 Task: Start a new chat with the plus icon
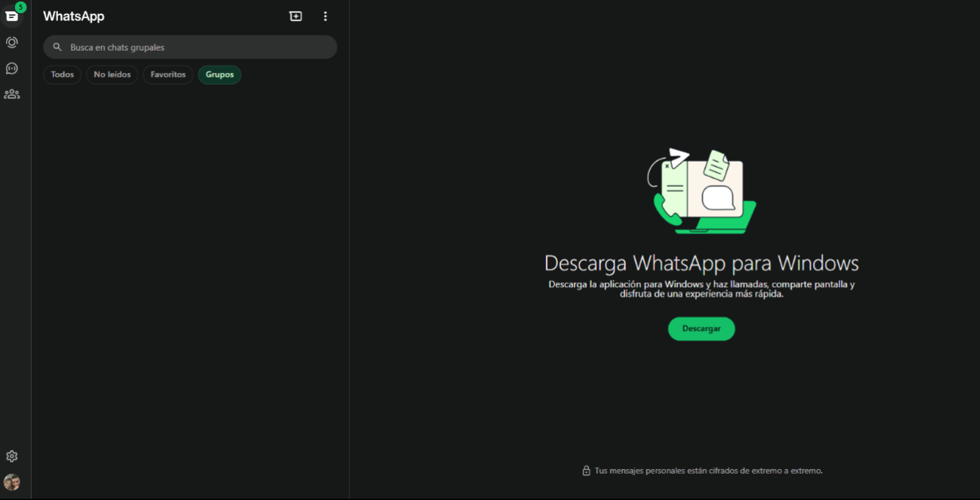pyautogui.click(x=296, y=16)
